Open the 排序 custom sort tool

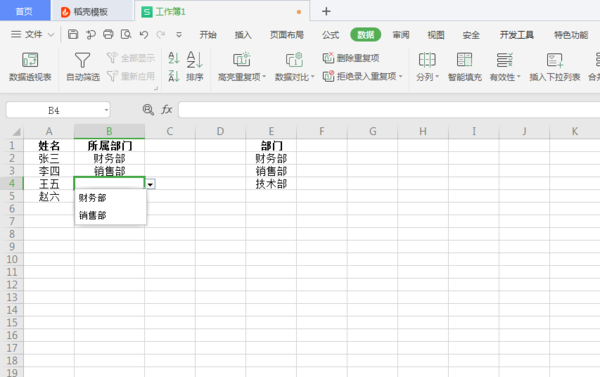point(195,67)
